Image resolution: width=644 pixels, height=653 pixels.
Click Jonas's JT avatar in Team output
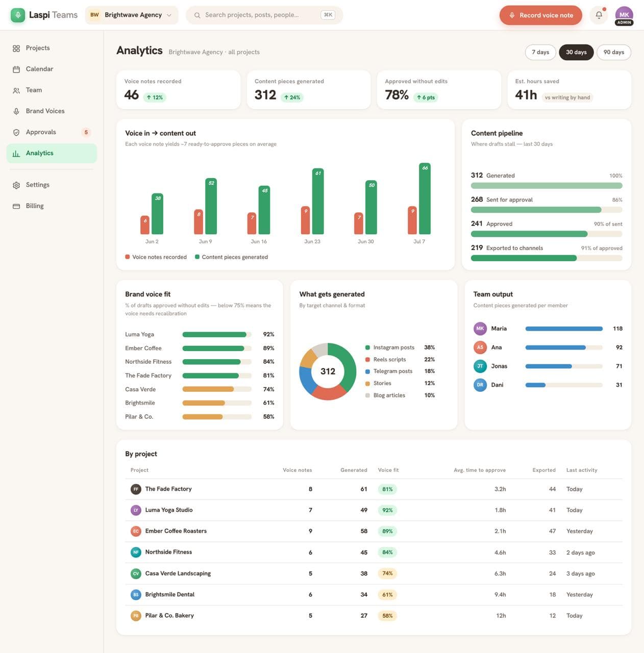[480, 366]
